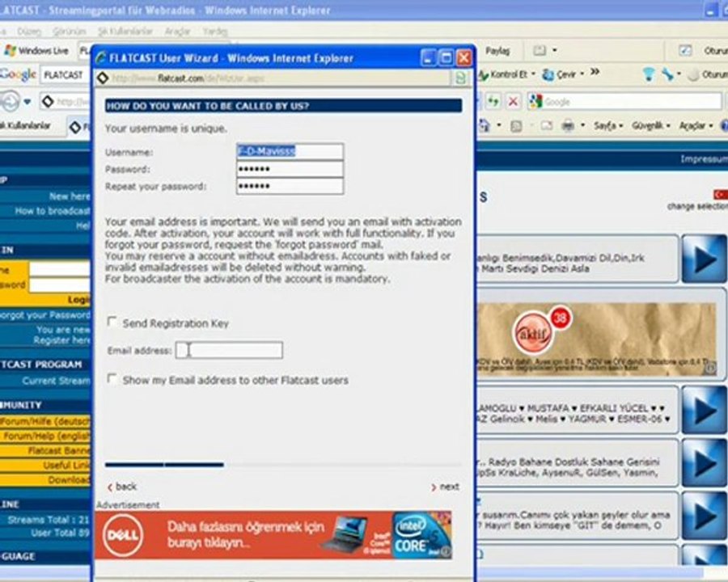Screen dimensions: 728x582
Task: Click Windows Live checkmark icon beside Oturum
Action: [x=685, y=50]
